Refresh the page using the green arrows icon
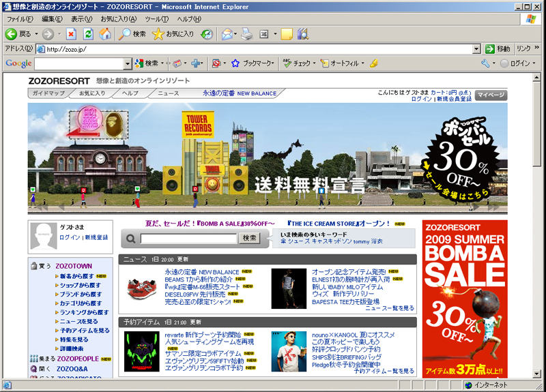 pos(88,33)
